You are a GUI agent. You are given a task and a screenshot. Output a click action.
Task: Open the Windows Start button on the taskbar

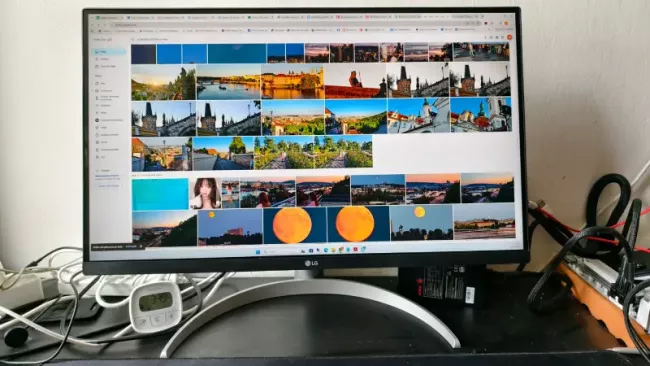(x=258, y=252)
